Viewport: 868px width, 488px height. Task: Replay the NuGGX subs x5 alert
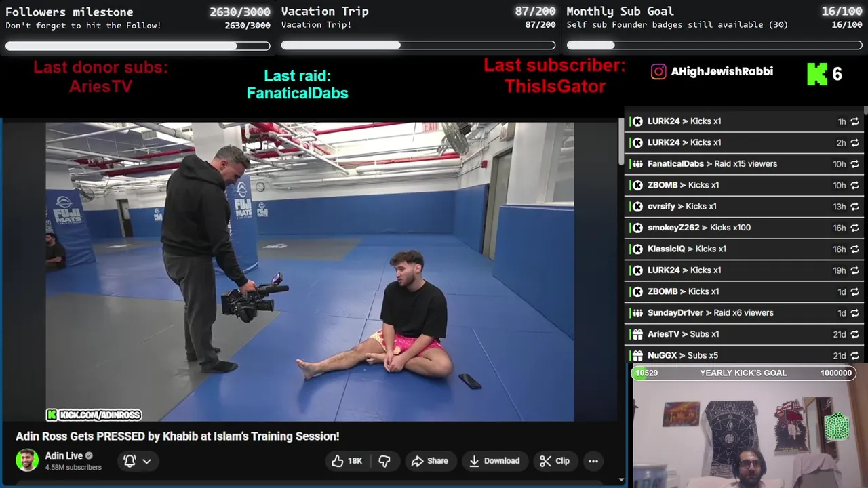point(854,355)
